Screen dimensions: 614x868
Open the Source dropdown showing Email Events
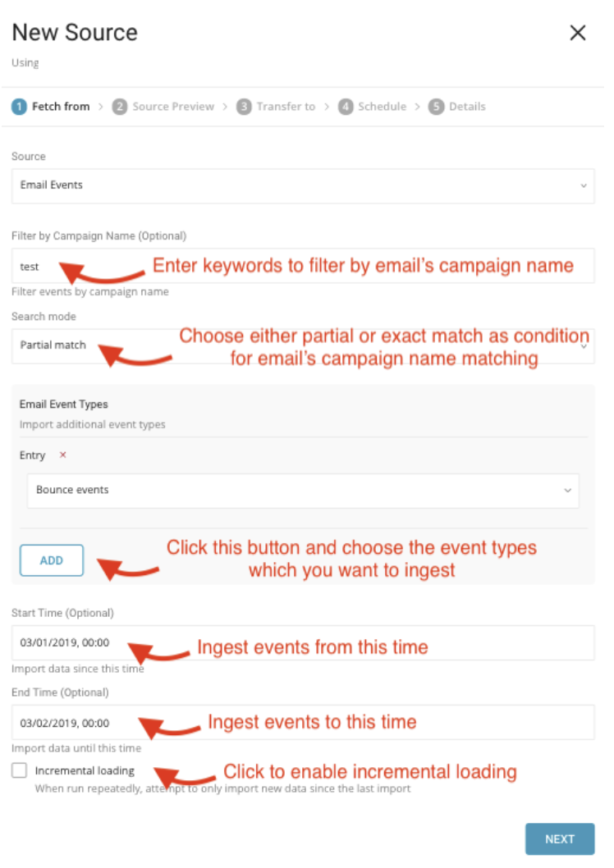[x=303, y=185]
